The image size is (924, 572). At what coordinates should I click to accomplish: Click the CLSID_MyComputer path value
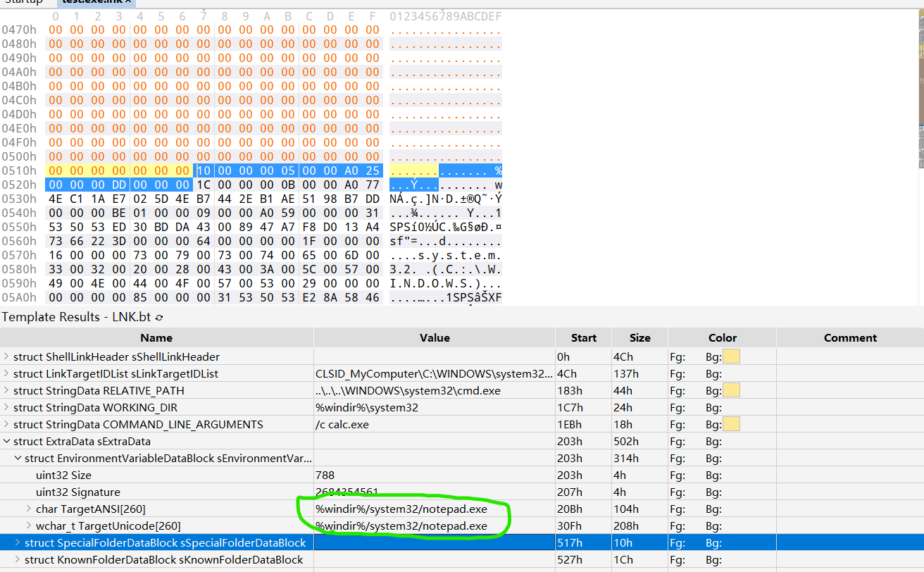(435, 374)
